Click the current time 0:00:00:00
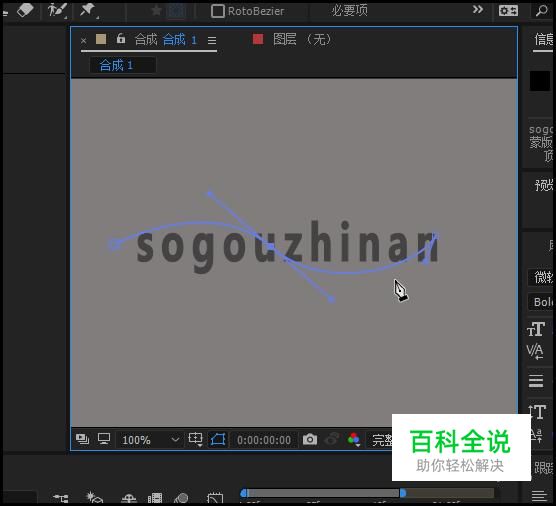556x506 pixels. pos(263,440)
